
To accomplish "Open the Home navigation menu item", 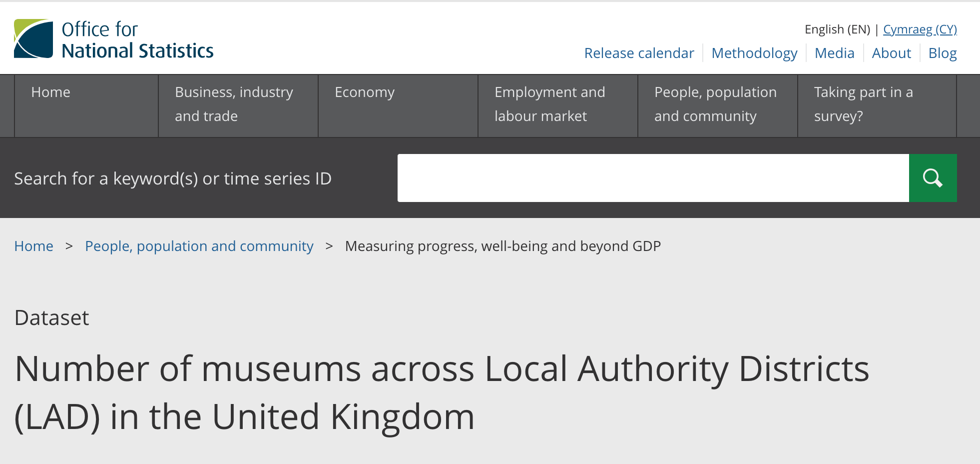I will [51, 92].
